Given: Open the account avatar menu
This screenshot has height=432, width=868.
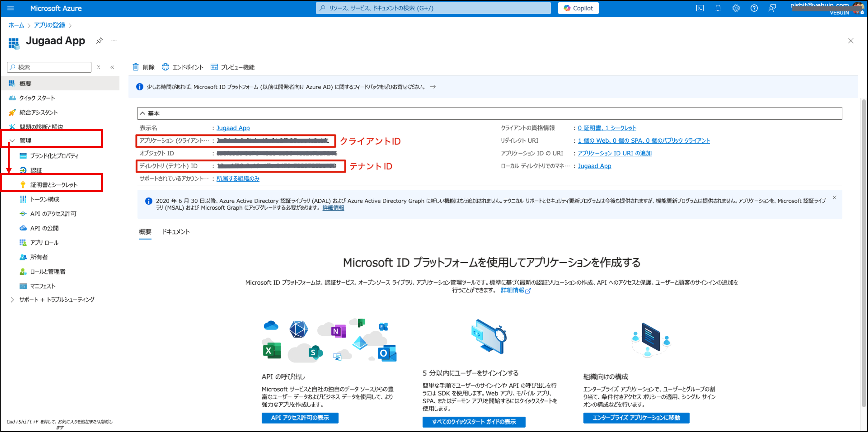Looking at the screenshot, I should 858,8.
